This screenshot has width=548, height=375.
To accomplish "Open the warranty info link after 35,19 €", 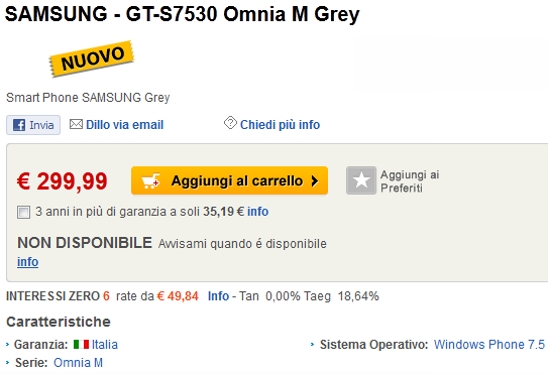I will point(258,211).
